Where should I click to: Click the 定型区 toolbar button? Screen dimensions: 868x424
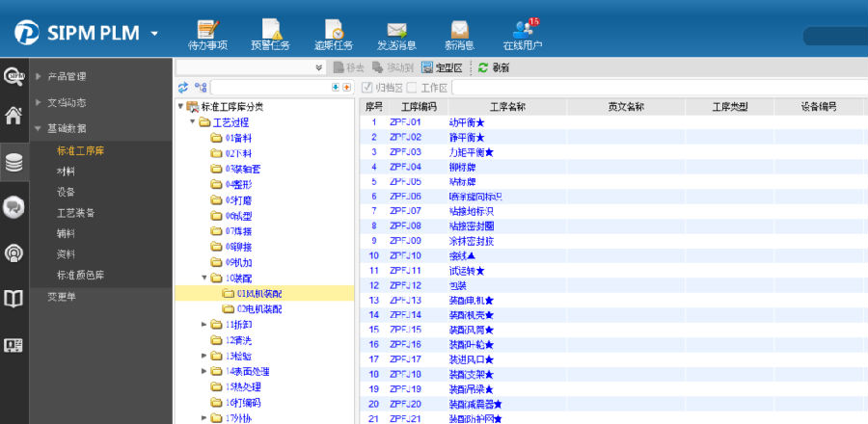click(x=443, y=67)
